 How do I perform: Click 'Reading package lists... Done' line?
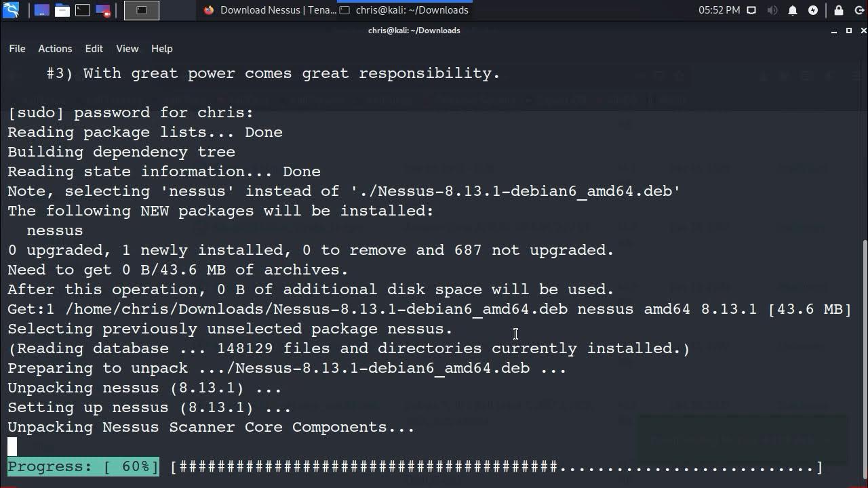(145, 132)
